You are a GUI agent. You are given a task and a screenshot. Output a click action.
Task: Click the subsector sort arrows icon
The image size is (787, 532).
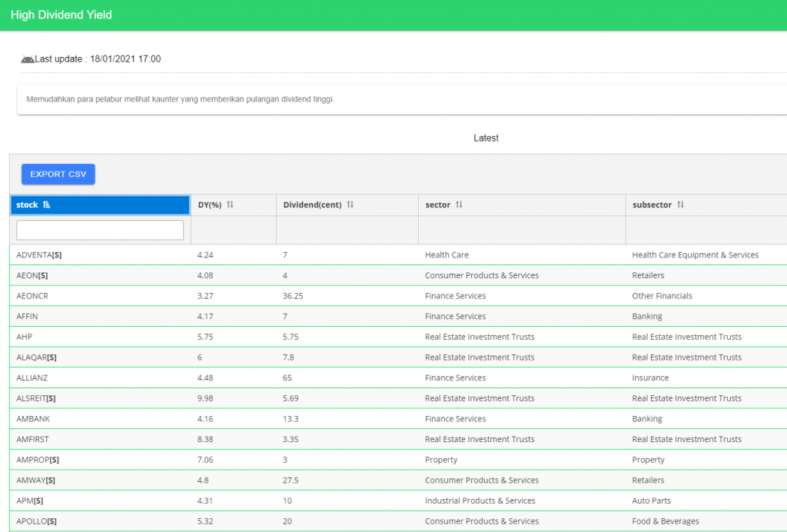[680, 205]
